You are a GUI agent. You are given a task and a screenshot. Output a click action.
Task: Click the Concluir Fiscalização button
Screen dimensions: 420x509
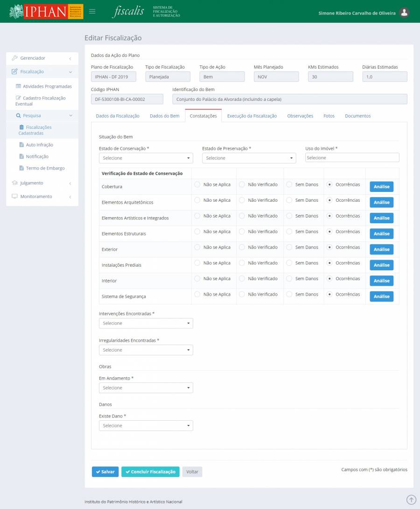[150, 472]
